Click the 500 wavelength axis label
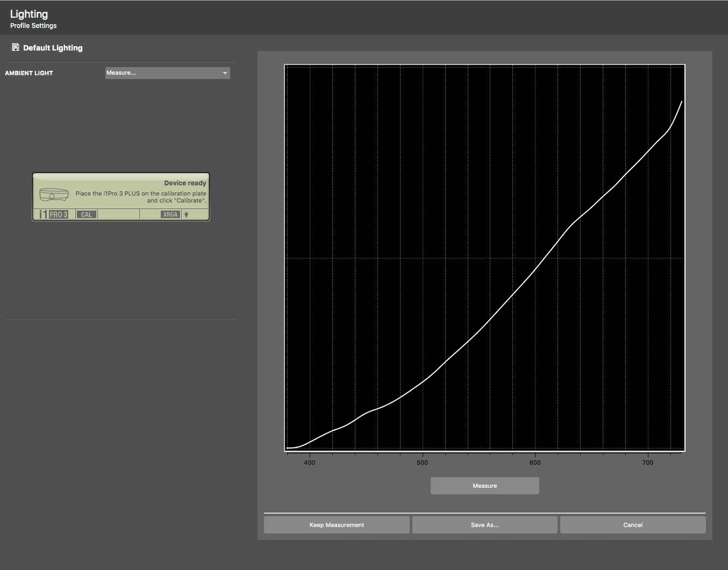Screen dimensions: 728x570 423,463
